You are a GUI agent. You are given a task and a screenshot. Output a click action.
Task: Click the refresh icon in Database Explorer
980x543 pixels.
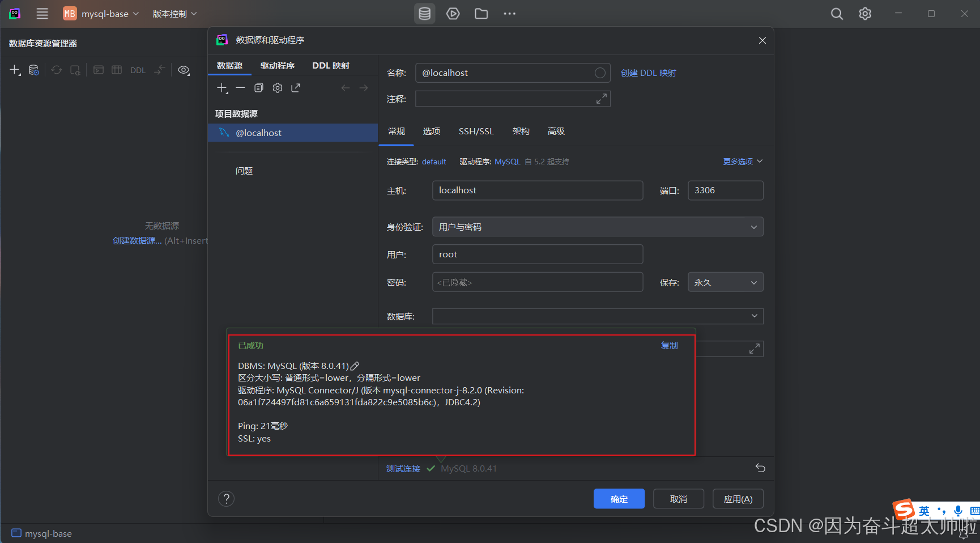click(57, 70)
